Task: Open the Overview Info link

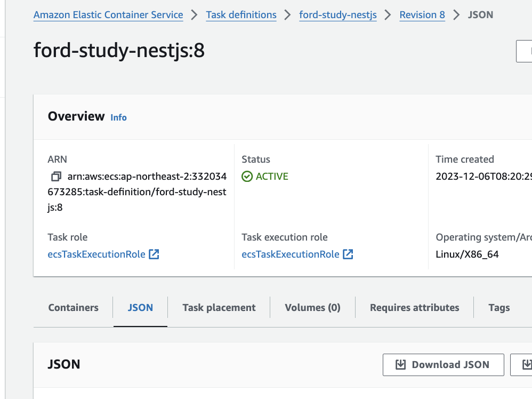Action: (118, 117)
